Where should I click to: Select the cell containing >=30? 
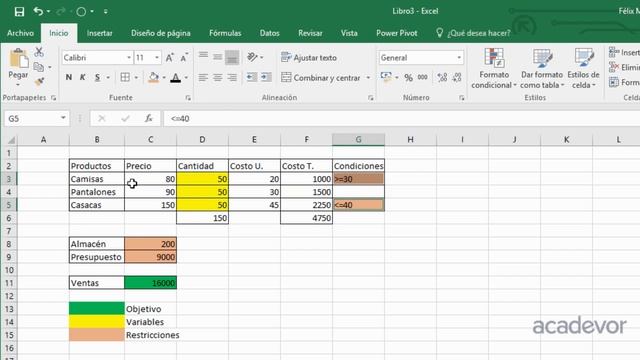[x=358, y=179]
